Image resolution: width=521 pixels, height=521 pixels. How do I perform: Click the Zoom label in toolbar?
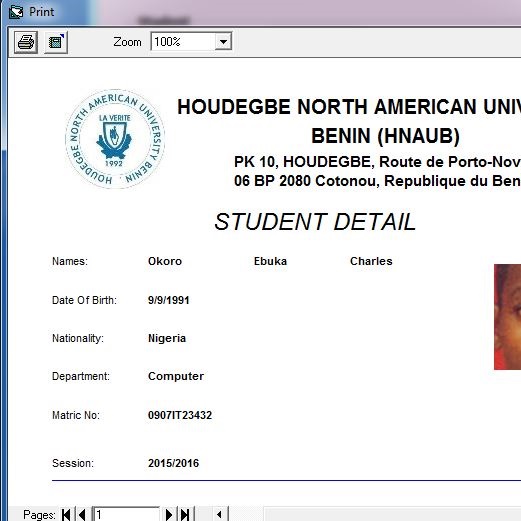127,42
